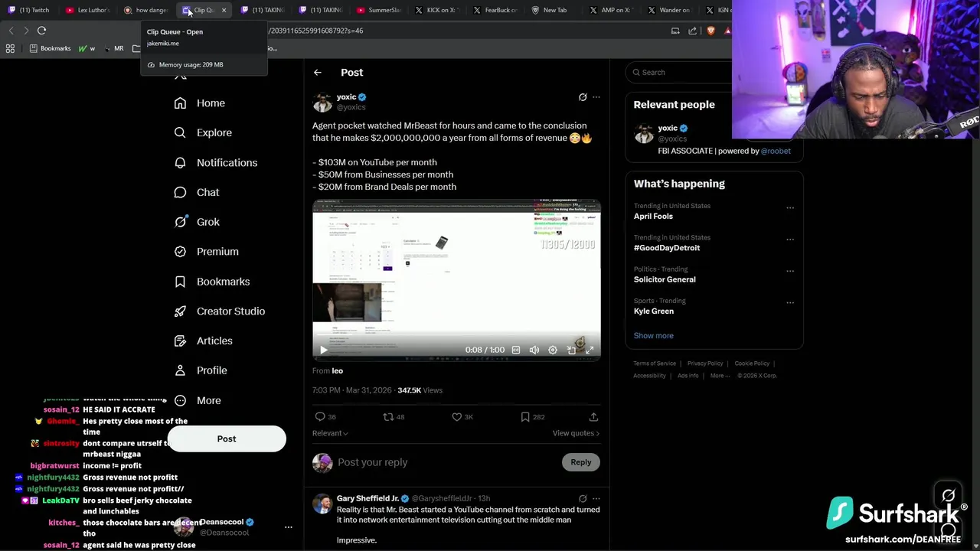Viewport: 980px width, 551px height.
Task: Bookmark yoxic's post
Action: [x=525, y=417]
